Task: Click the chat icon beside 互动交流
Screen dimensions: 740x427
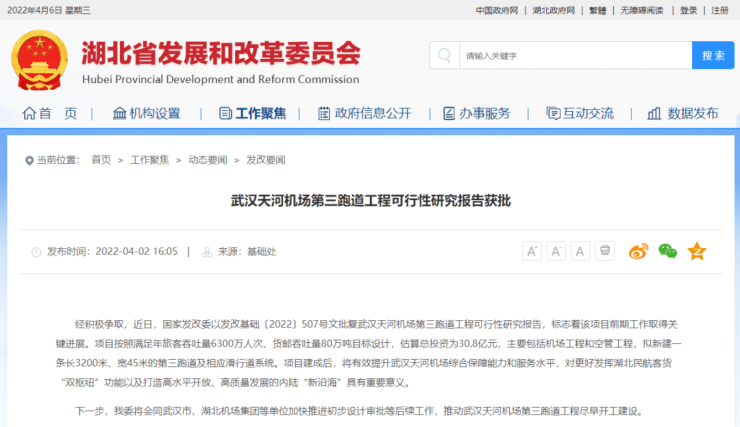Action: [x=553, y=113]
